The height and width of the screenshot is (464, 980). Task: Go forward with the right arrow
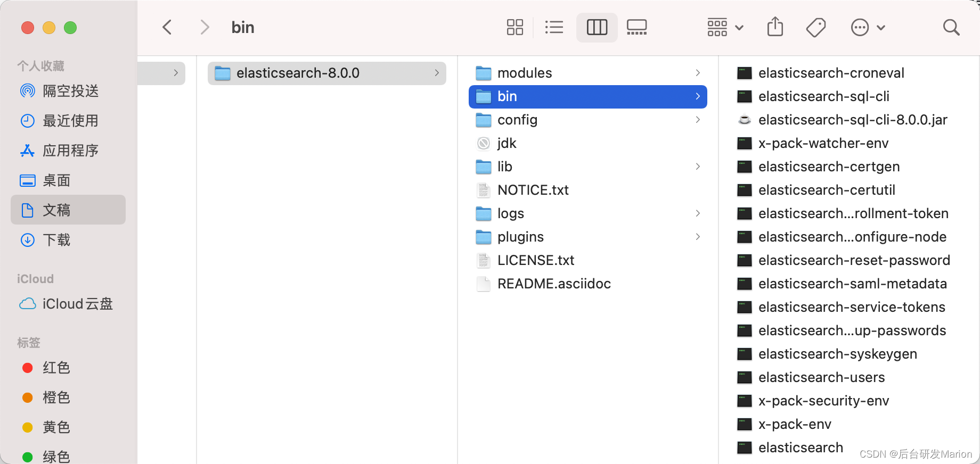[x=205, y=27]
